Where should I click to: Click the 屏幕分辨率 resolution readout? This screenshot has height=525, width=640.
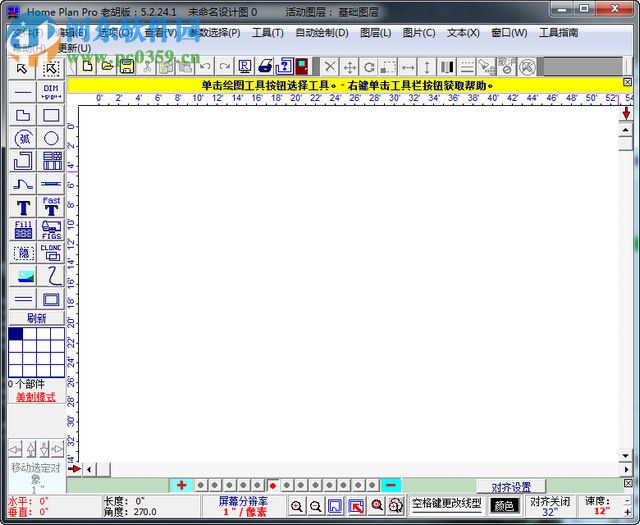(x=244, y=506)
